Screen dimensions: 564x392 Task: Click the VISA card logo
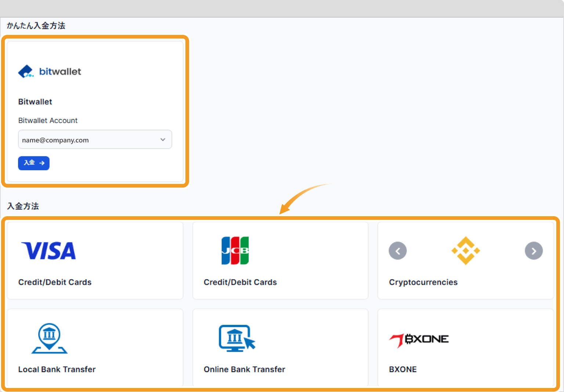(49, 251)
